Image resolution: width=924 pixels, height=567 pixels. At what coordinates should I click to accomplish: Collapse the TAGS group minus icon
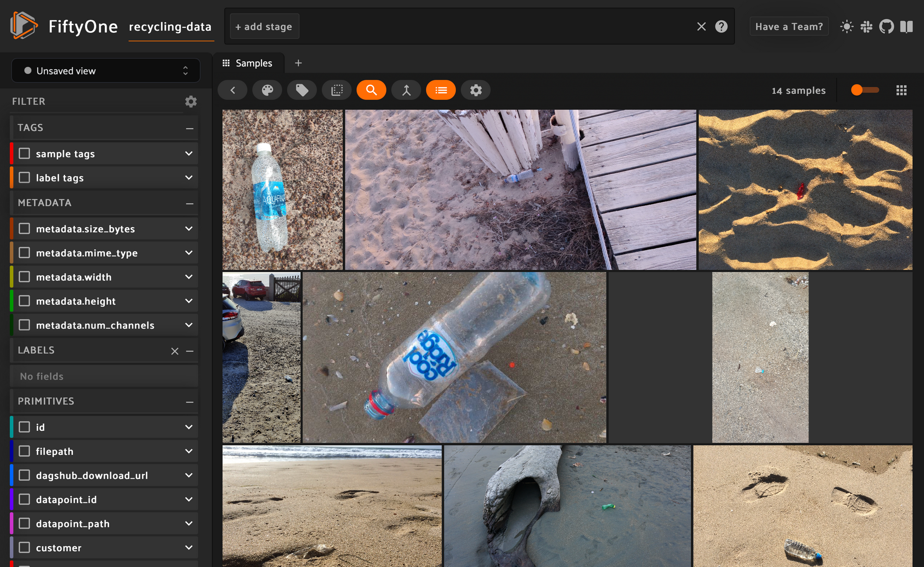[x=189, y=128]
